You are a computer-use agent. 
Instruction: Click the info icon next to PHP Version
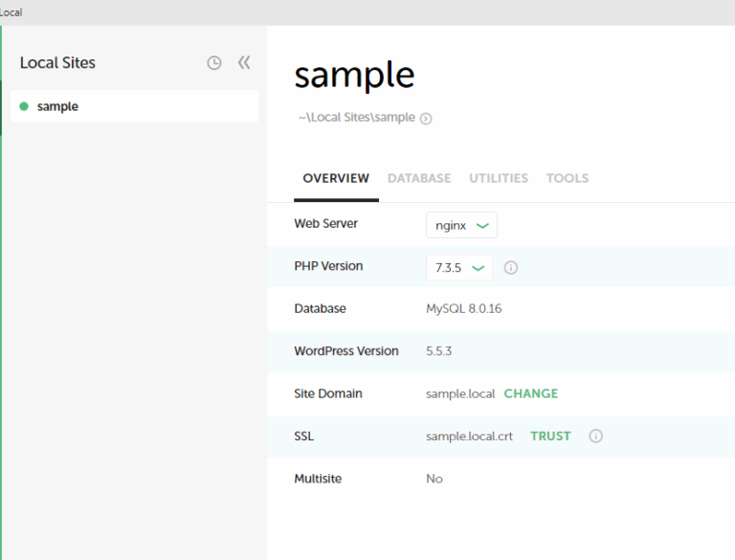[511, 268]
